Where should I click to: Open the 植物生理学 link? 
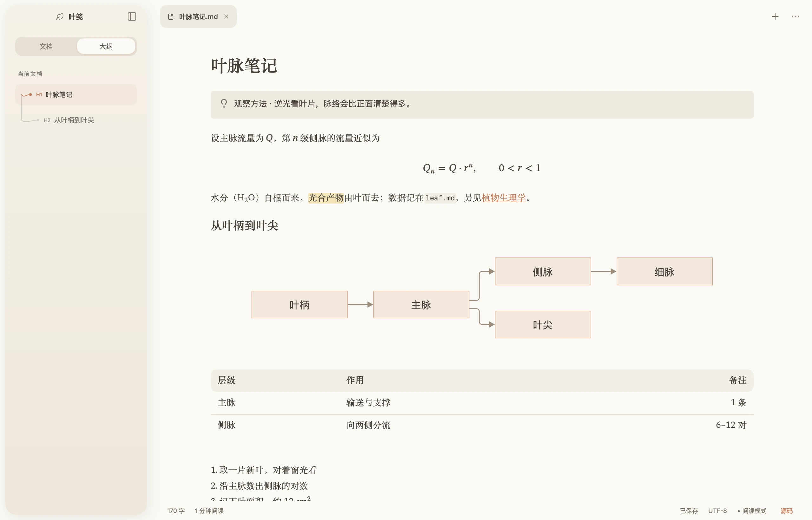[x=503, y=198]
